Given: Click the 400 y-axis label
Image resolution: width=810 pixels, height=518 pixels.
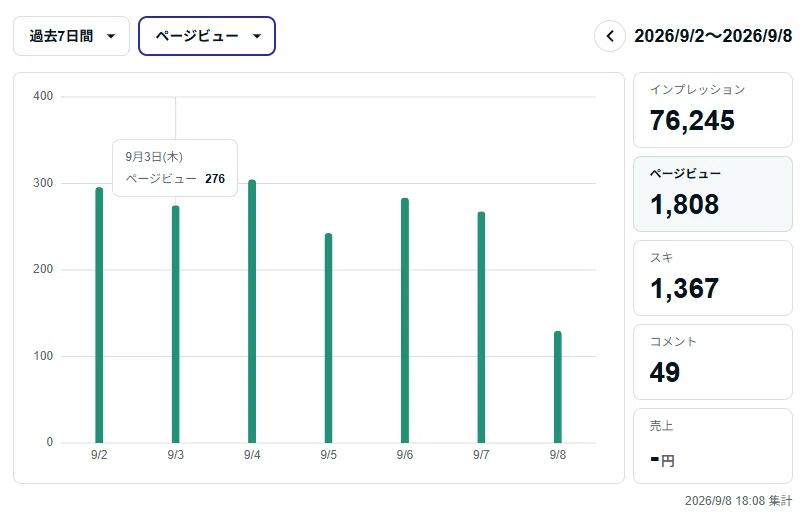Looking at the screenshot, I should point(43,96).
